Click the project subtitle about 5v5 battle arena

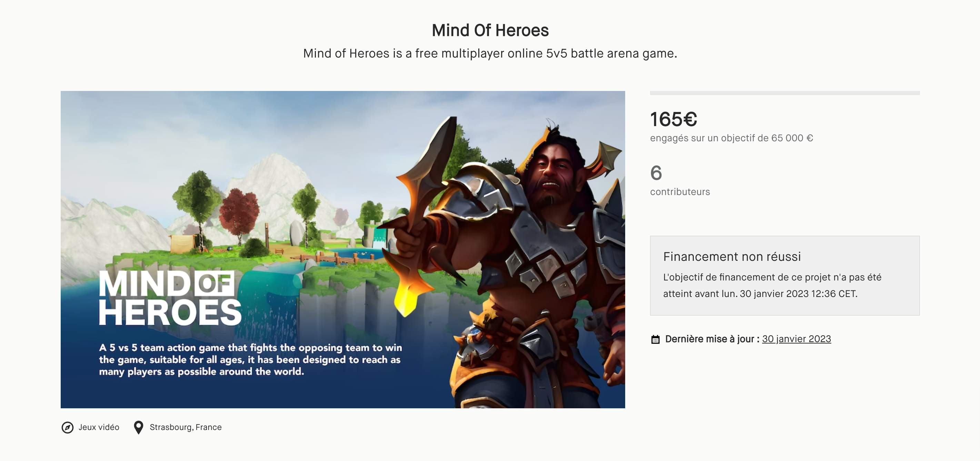pyautogui.click(x=490, y=54)
